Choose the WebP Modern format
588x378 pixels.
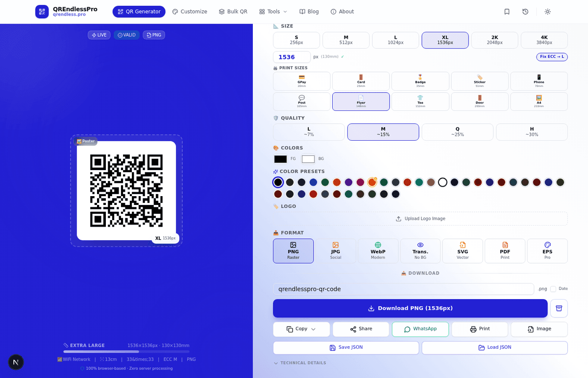pyautogui.click(x=378, y=251)
